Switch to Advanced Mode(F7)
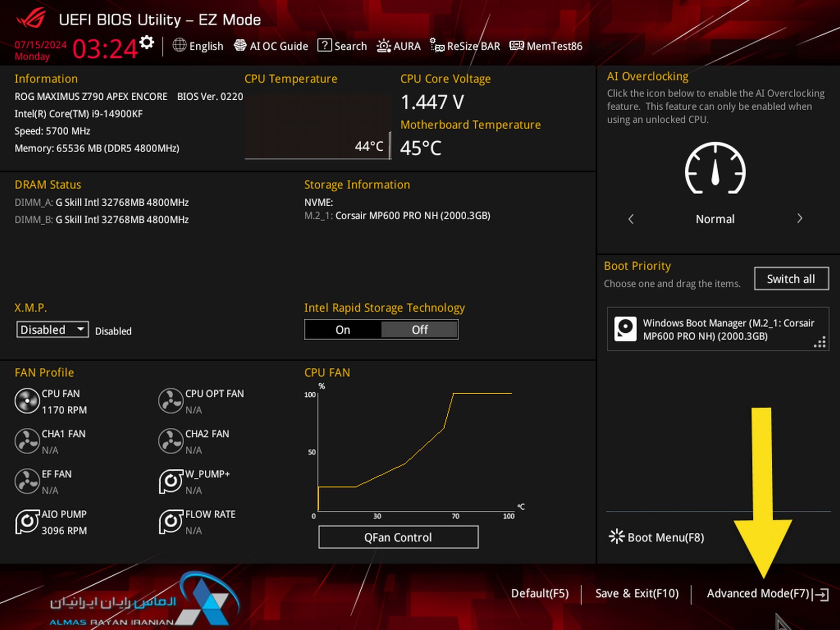The width and height of the screenshot is (840, 630). 768,594
